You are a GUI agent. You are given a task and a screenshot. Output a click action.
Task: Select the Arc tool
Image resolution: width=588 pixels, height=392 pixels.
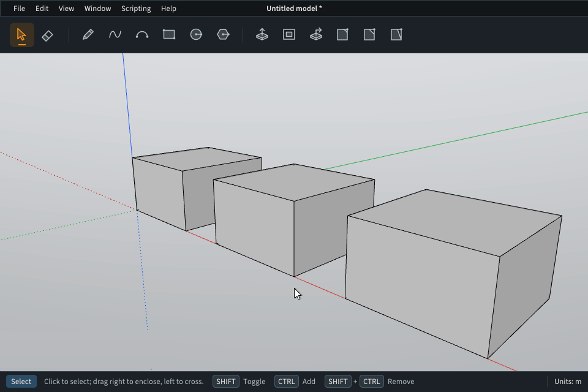click(x=141, y=35)
